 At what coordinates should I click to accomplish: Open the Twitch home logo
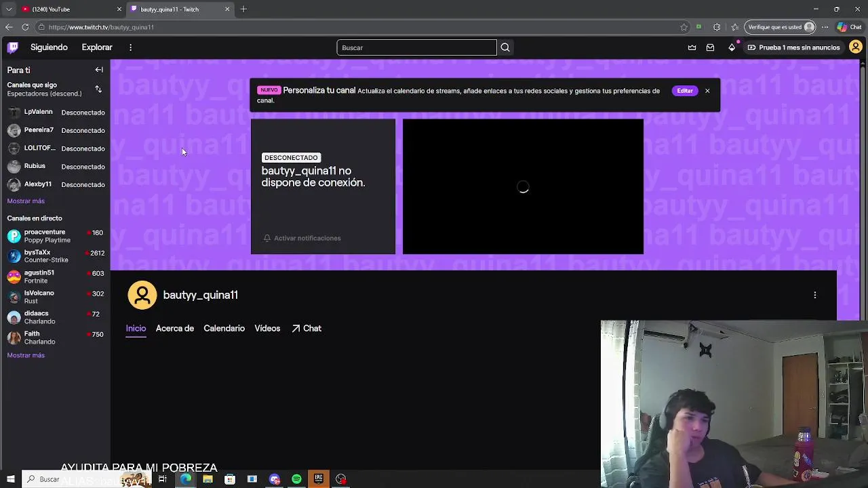pyautogui.click(x=13, y=47)
